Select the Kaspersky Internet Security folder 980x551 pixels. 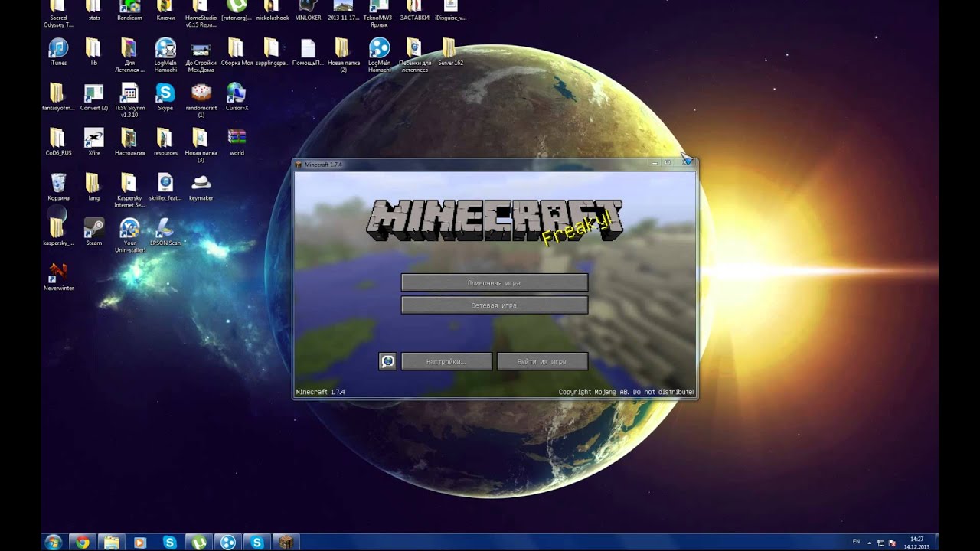pyautogui.click(x=129, y=190)
